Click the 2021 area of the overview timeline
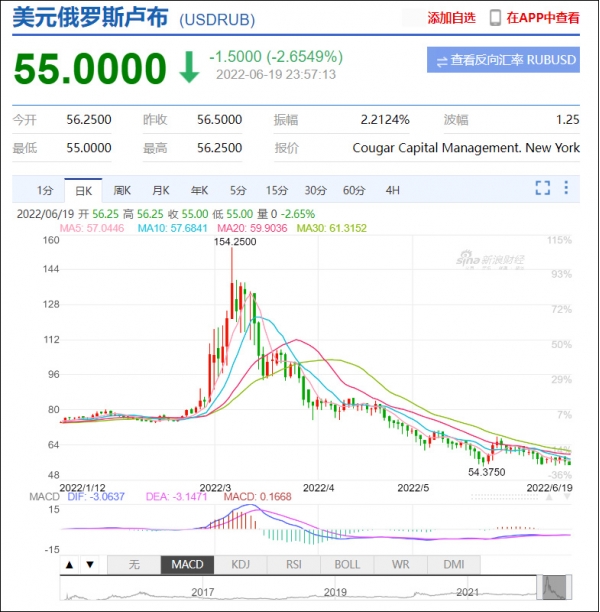Screen dimensions: 600x612 pos(468,592)
